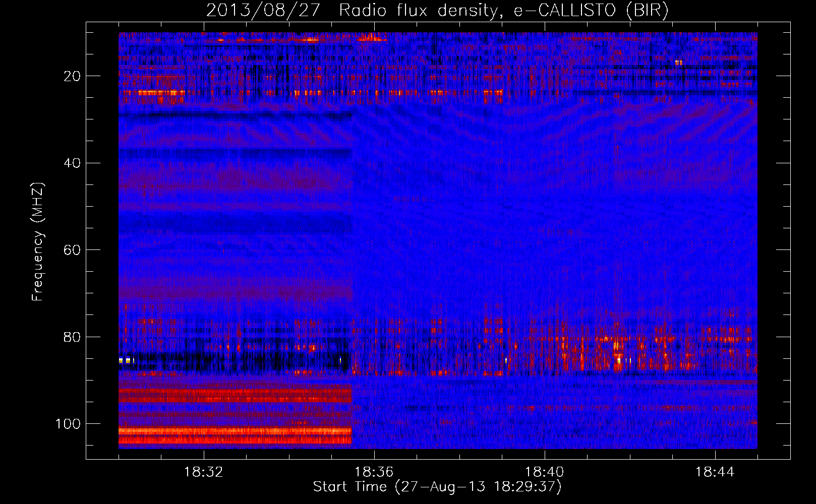Click the "Start Time (27-Aug-13 18:29:37)" label
Image resolution: width=816 pixels, height=504 pixels.
point(437,487)
